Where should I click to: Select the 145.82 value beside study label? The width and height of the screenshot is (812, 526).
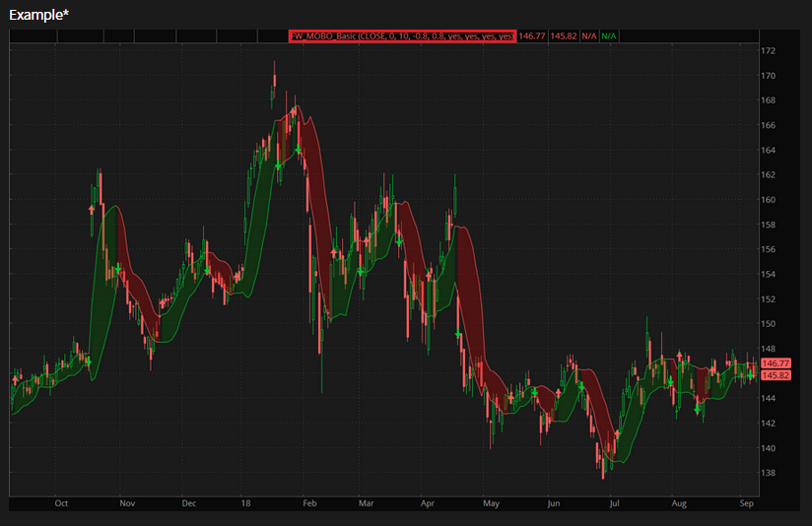click(564, 35)
